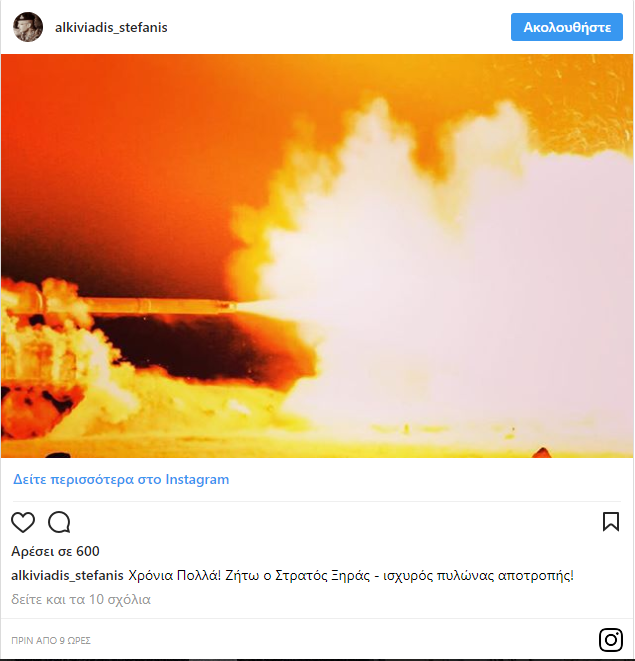Image resolution: width=635 pixels, height=661 pixels.
Task: Open the alkiviadis_stefanis username in the header
Action: coord(111,27)
